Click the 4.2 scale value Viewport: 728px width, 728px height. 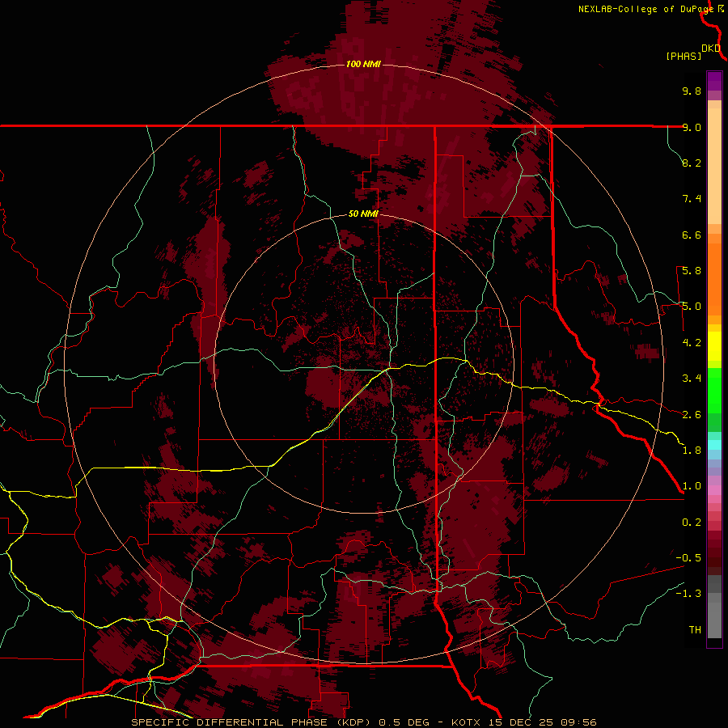coord(692,343)
